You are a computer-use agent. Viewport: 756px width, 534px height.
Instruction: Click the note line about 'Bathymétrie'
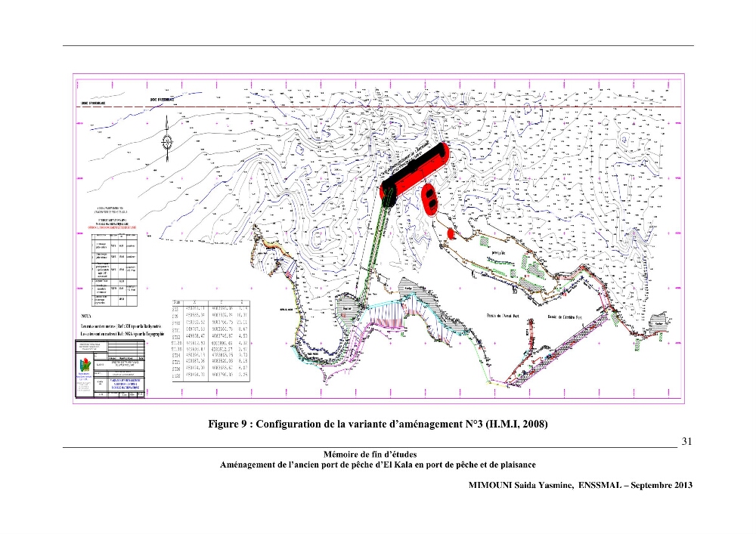click(x=121, y=326)
